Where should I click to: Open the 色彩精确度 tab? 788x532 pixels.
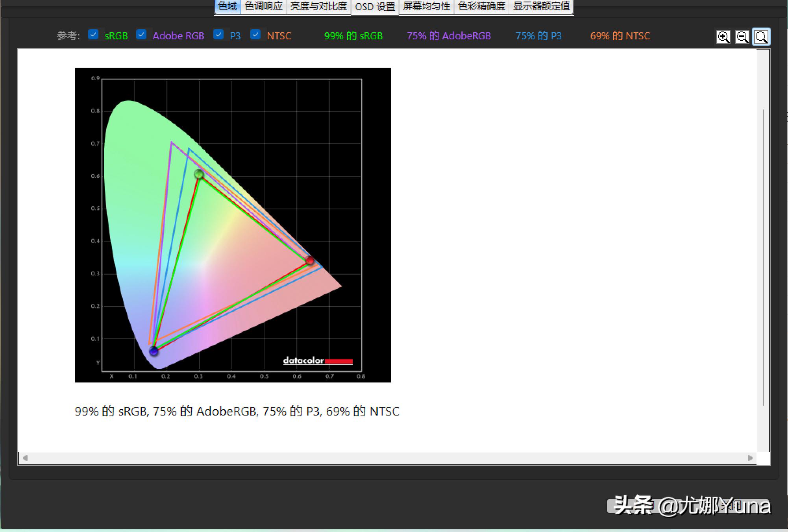click(x=481, y=6)
